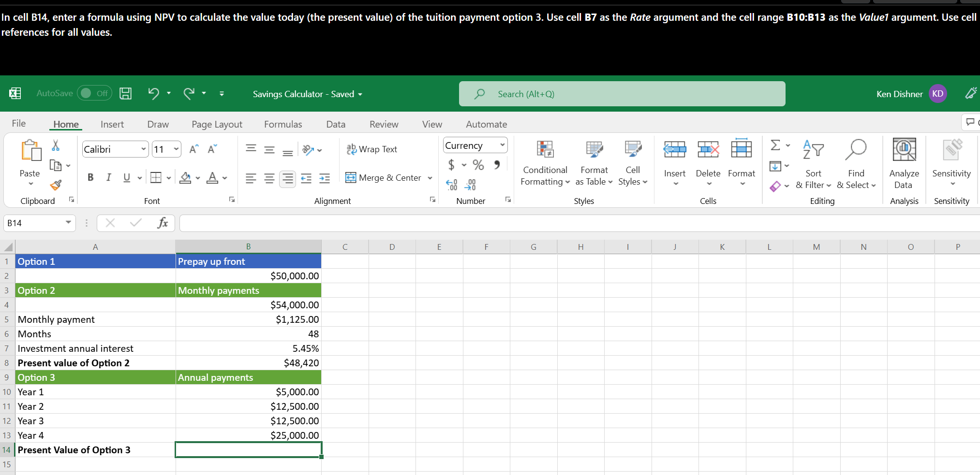Toggle Underline formatting

click(x=127, y=177)
